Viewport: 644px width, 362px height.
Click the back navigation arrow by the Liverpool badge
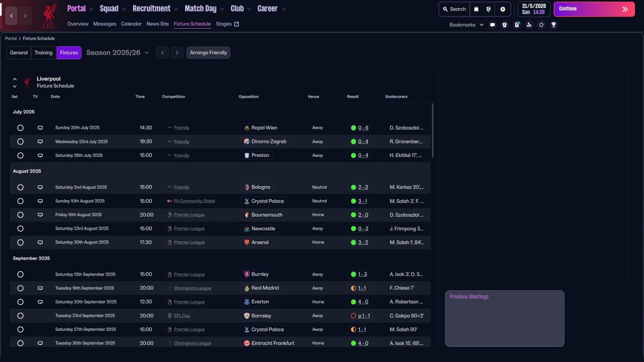coord(12,16)
